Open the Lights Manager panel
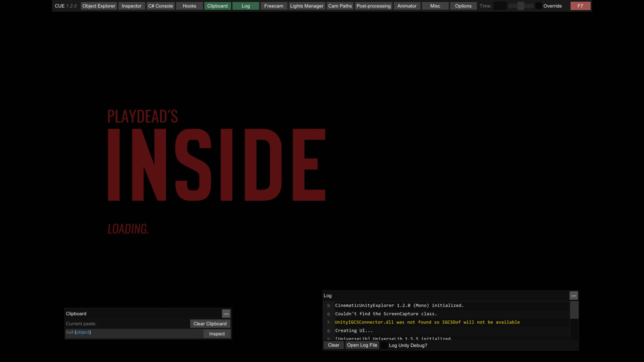Viewport: 644px width, 362px height. (307, 6)
